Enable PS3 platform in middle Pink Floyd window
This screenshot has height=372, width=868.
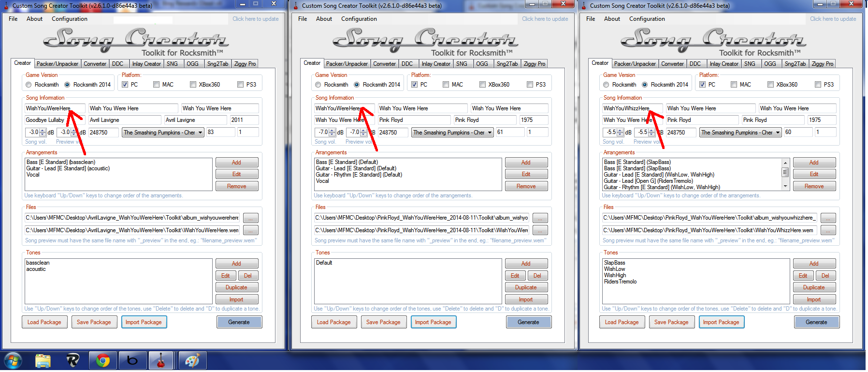click(530, 85)
